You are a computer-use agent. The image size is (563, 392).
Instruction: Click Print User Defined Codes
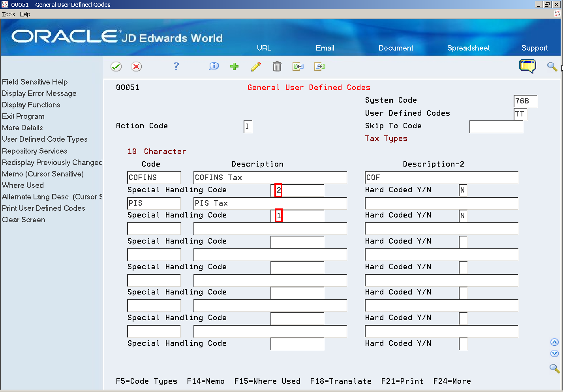point(43,208)
